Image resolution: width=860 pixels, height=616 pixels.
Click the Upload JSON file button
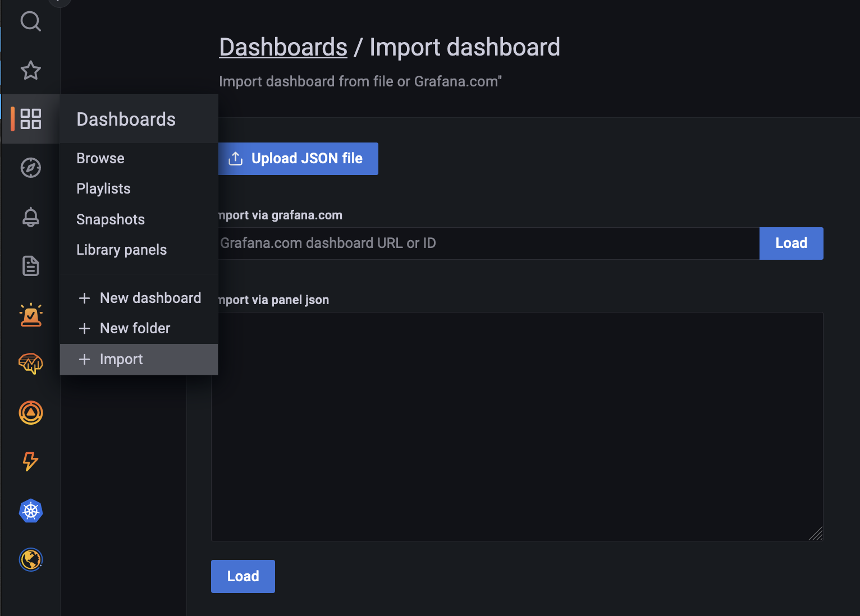[x=298, y=159]
